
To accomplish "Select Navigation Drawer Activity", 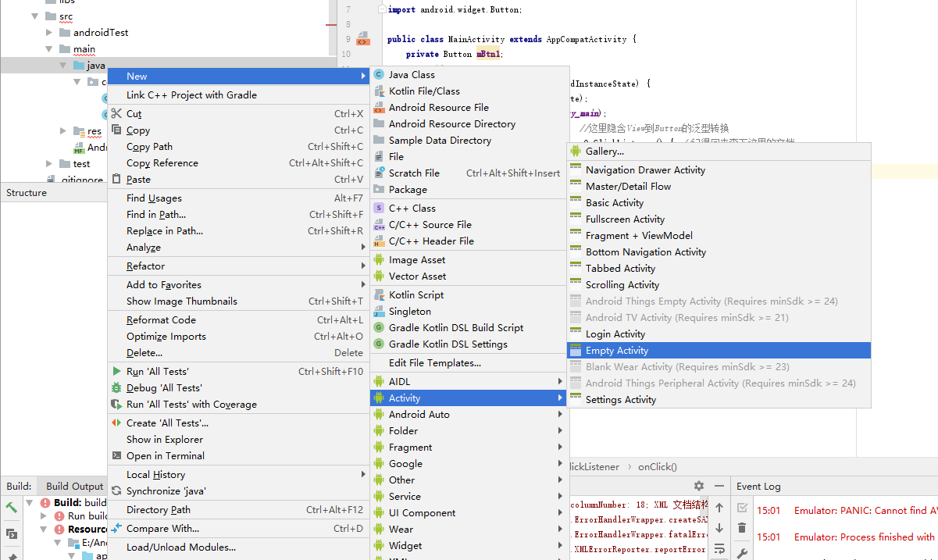I will pyautogui.click(x=719, y=170).
